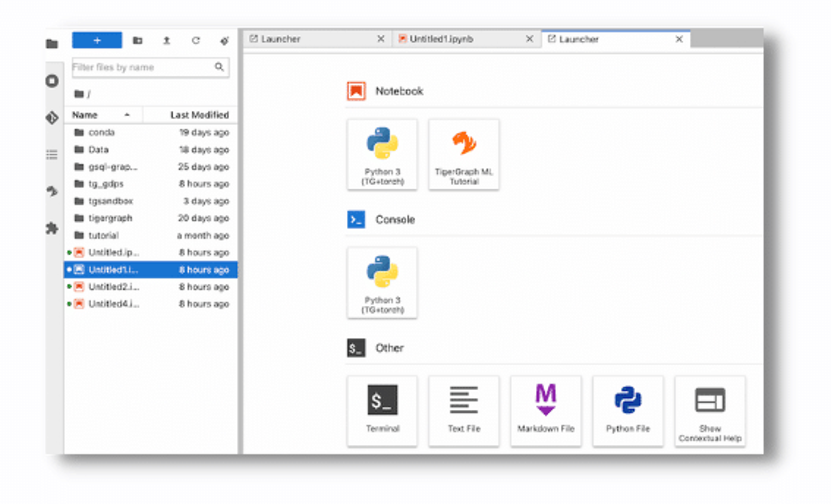Click the '18 days ago' cell for Data
This screenshot has width=832, height=504.
coord(204,150)
